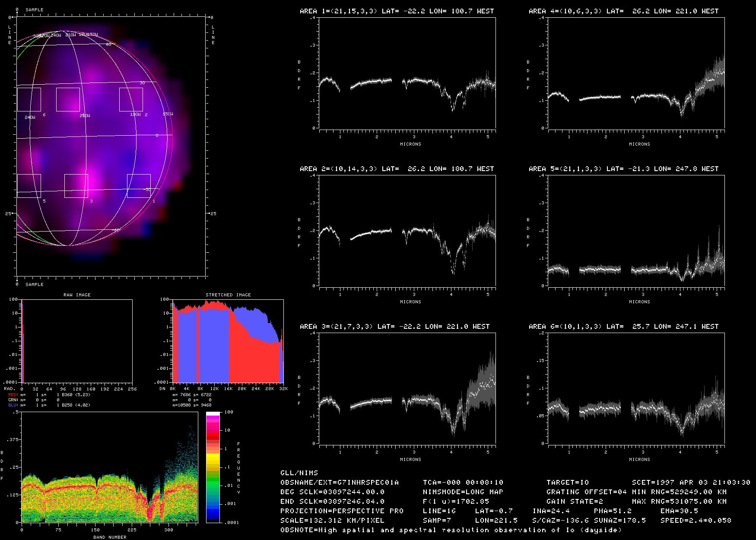Click the INA=24.4 field
The width and height of the screenshot is (756, 540).
click(x=551, y=511)
